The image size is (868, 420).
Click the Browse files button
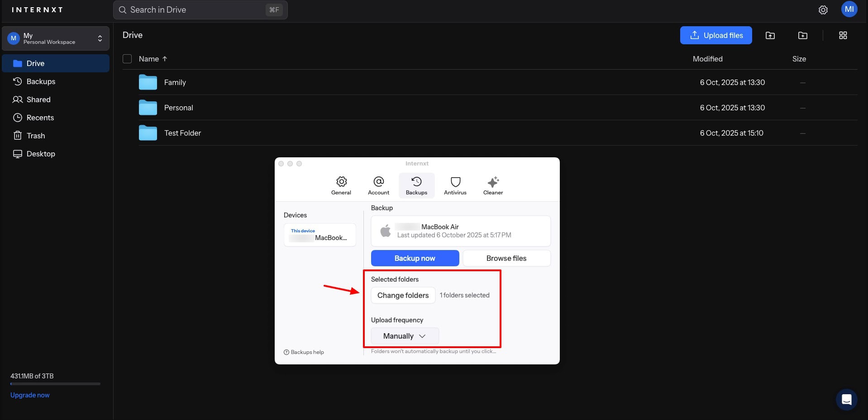point(506,258)
